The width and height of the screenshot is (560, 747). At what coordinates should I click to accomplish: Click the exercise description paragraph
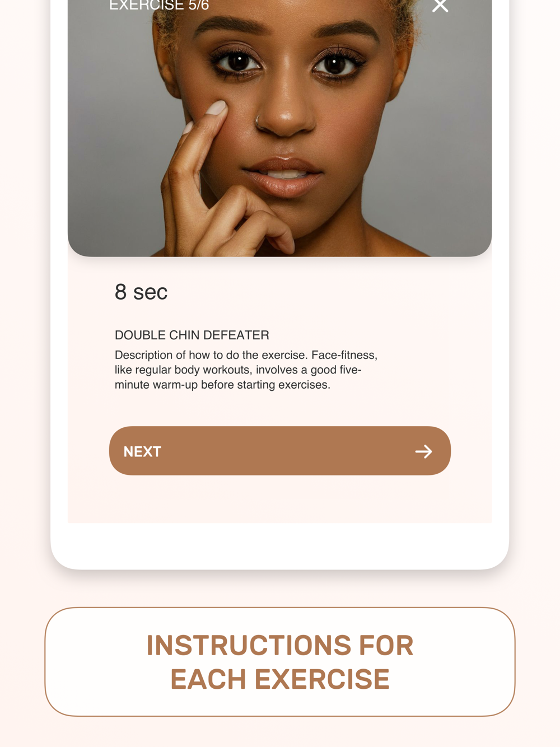pyautogui.click(x=246, y=370)
